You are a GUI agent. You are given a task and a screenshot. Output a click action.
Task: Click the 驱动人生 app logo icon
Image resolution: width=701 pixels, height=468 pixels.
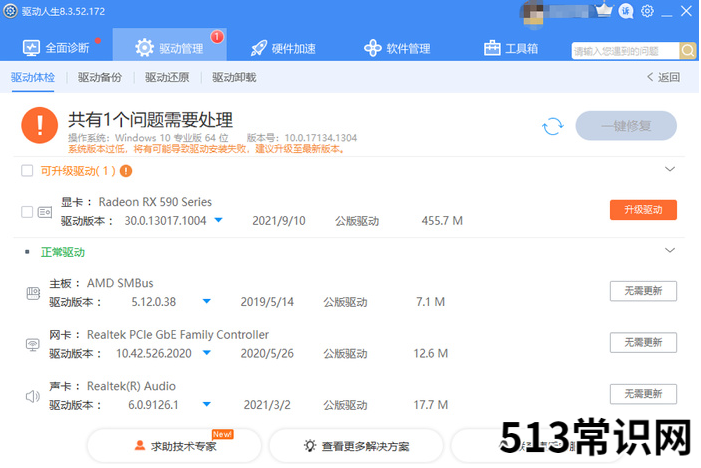[10, 11]
